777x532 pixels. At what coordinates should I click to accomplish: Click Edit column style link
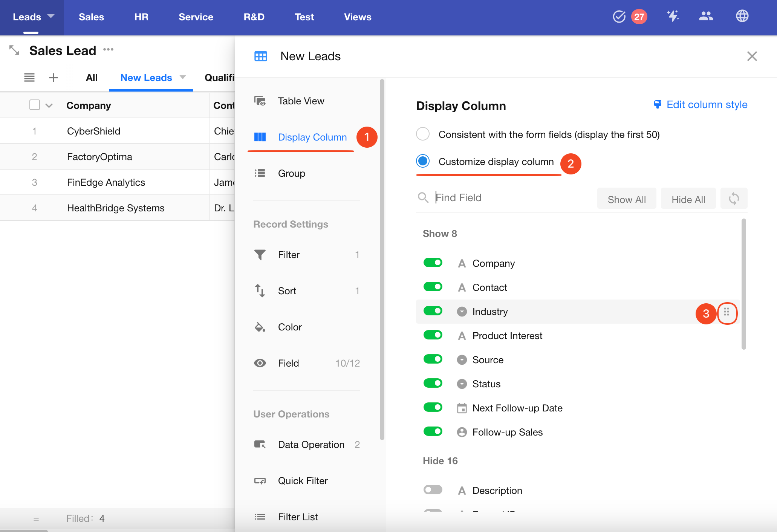(701, 105)
